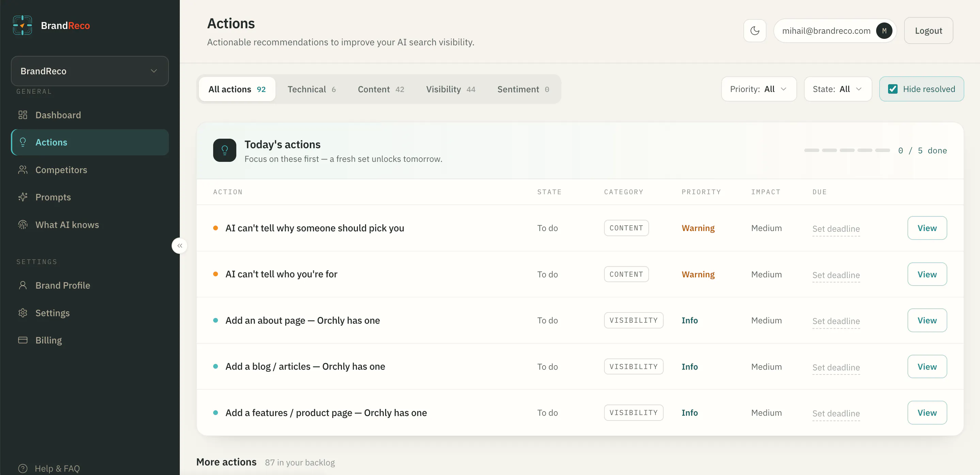Image resolution: width=980 pixels, height=475 pixels.
Task: Click the STATE column header
Action: coord(549,192)
